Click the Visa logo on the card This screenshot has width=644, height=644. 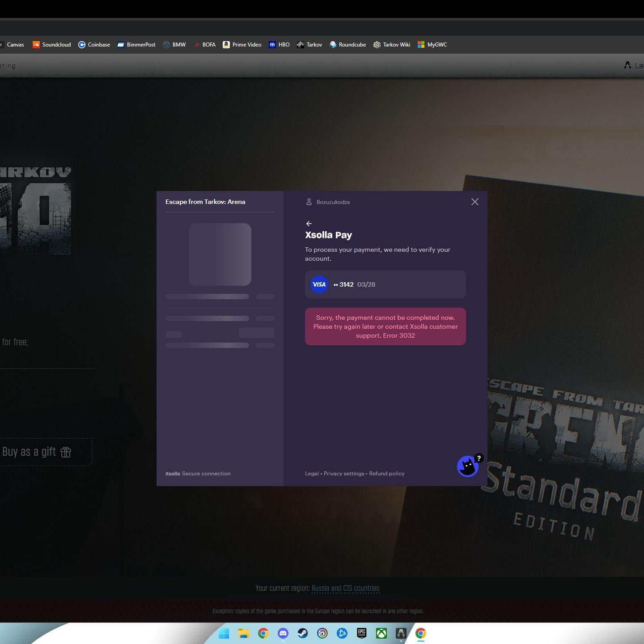coord(319,284)
